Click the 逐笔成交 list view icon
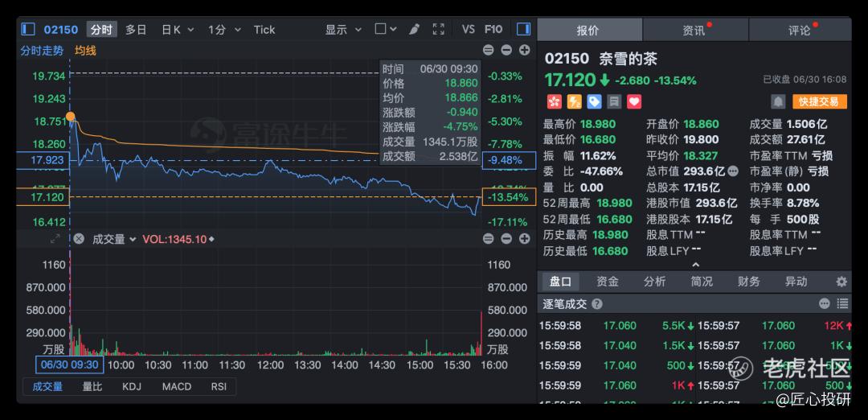868x420 pixels. [842, 303]
